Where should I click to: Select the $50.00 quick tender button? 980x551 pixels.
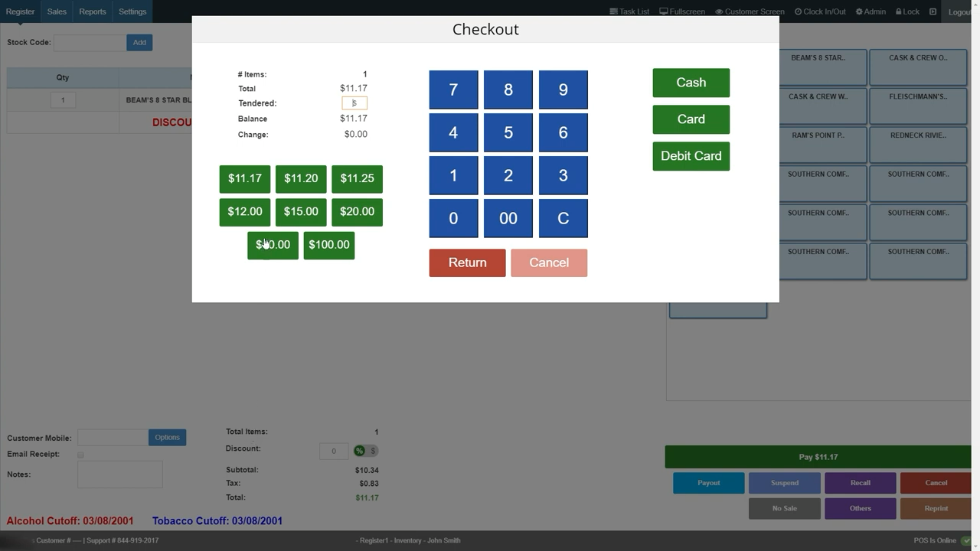coord(273,245)
